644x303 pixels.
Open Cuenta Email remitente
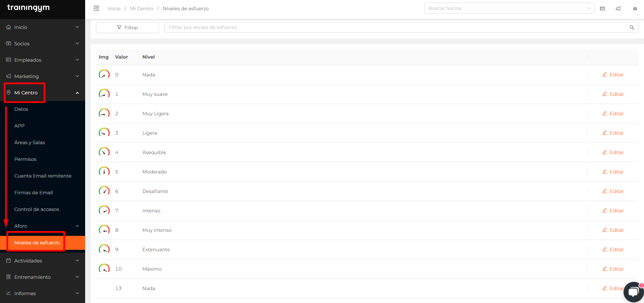coord(43,176)
